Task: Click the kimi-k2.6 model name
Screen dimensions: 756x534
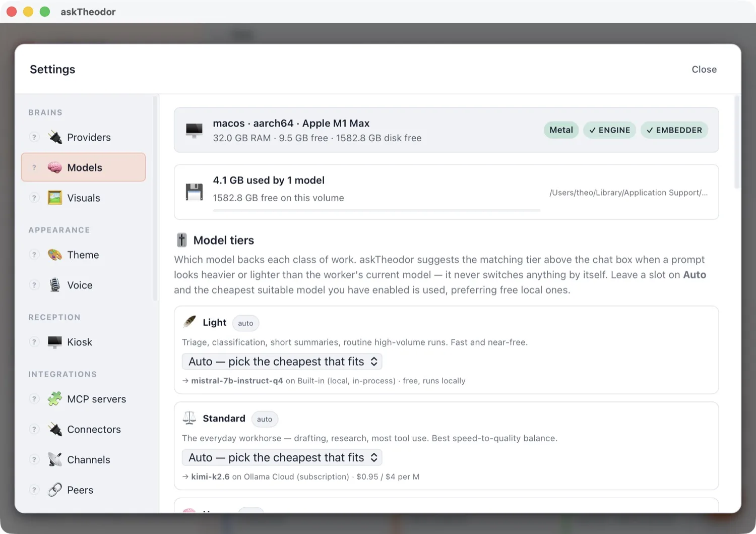Action: [x=210, y=477]
